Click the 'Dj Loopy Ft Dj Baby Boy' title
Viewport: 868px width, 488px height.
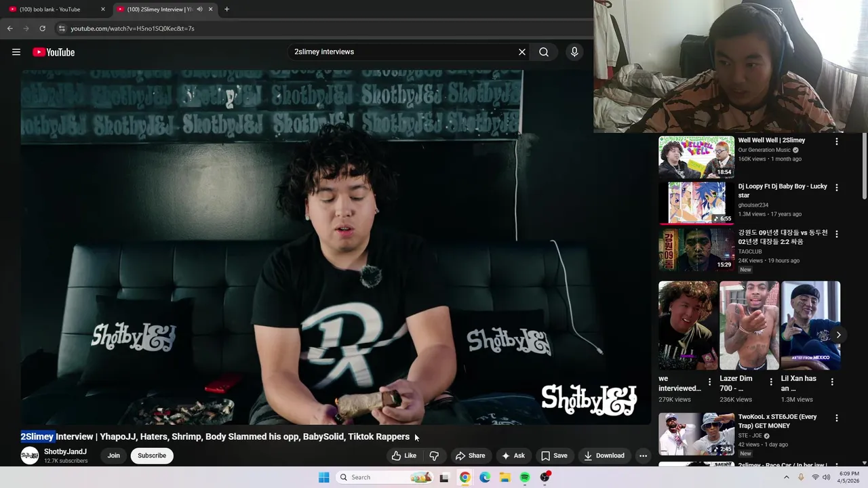click(783, 190)
